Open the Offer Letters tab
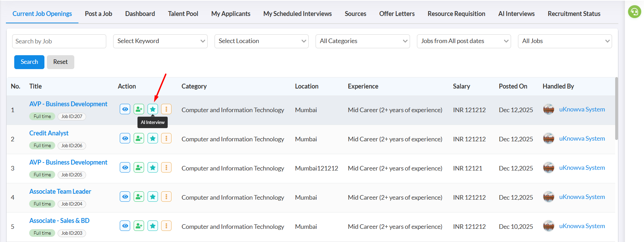Screen dimensions: 644x242 point(397,14)
